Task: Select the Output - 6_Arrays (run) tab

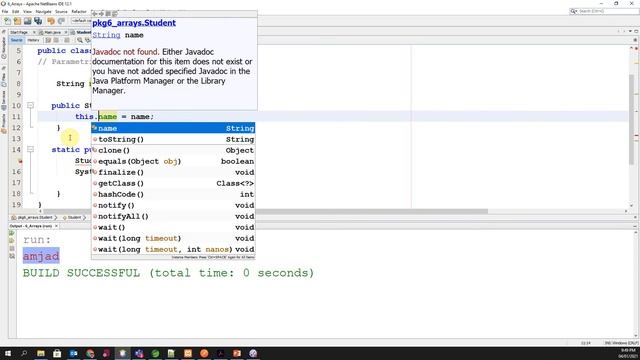Action: 31,226
